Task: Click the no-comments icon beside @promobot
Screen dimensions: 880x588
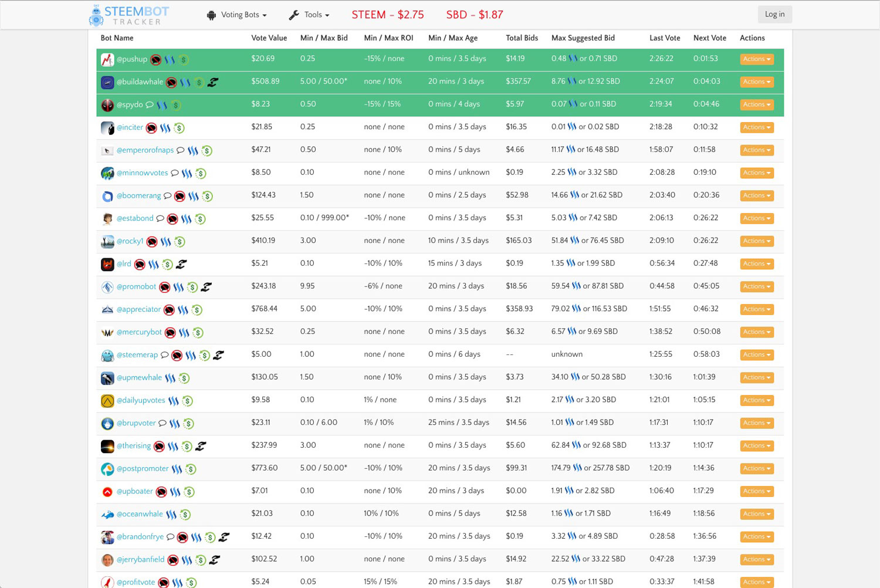Action: pyautogui.click(x=165, y=287)
